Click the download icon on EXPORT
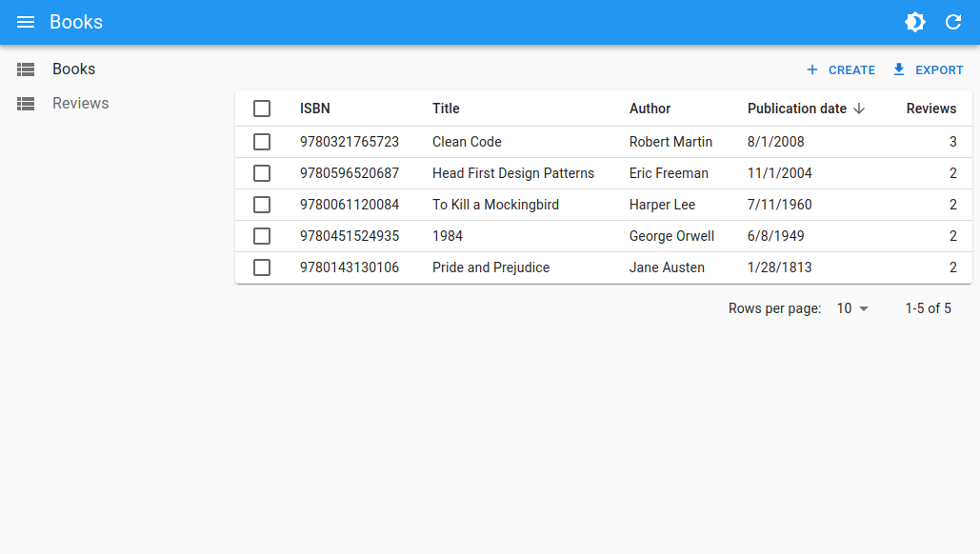 tap(897, 69)
